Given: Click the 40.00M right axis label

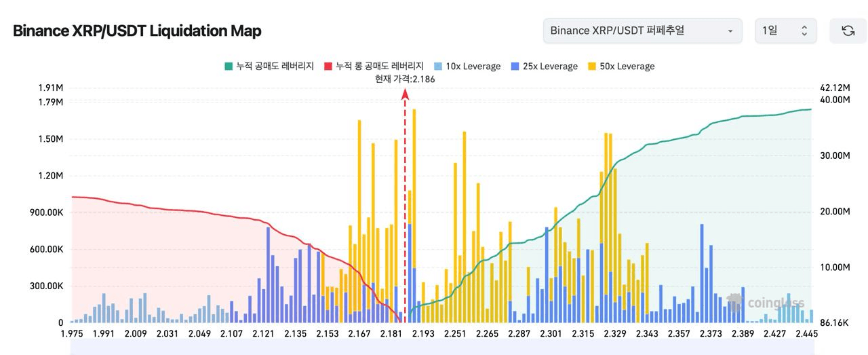Looking at the screenshot, I should pyautogui.click(x=835, y=100).
